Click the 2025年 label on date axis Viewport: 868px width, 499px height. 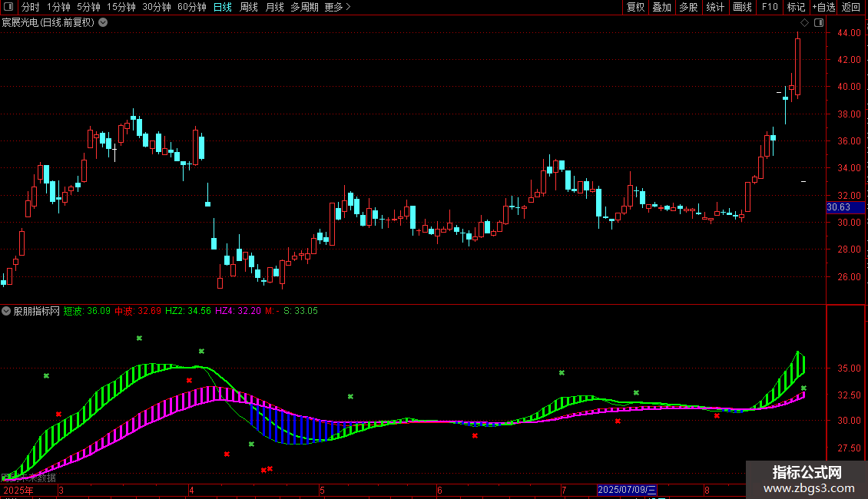pyautogui.click(x=18, y=490)
